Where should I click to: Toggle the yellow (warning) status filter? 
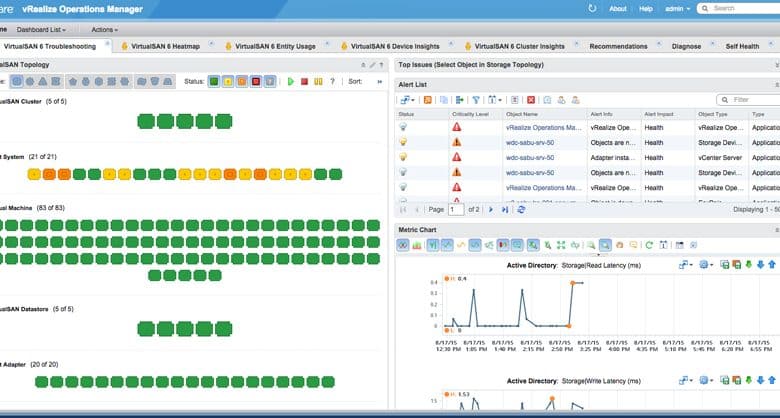[228, 81]
